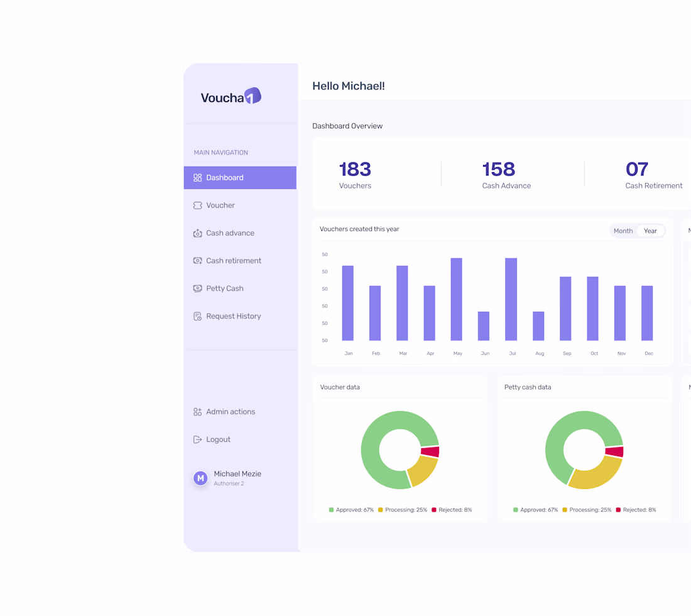Image resolution: width=691 pixels, height=616 pixels.
Task: Click the "Hello Michael!" heading
Action: pos(349,86)
